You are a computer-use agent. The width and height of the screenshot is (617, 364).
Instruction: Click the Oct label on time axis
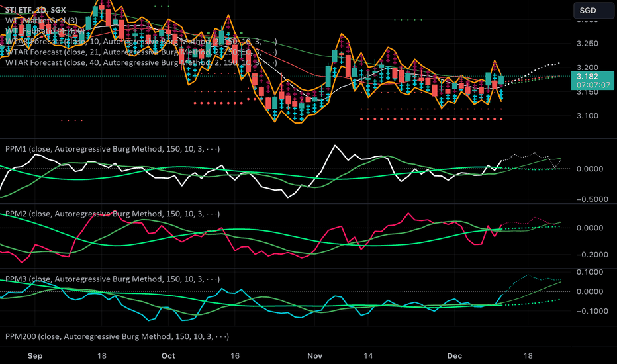(168, 356)
